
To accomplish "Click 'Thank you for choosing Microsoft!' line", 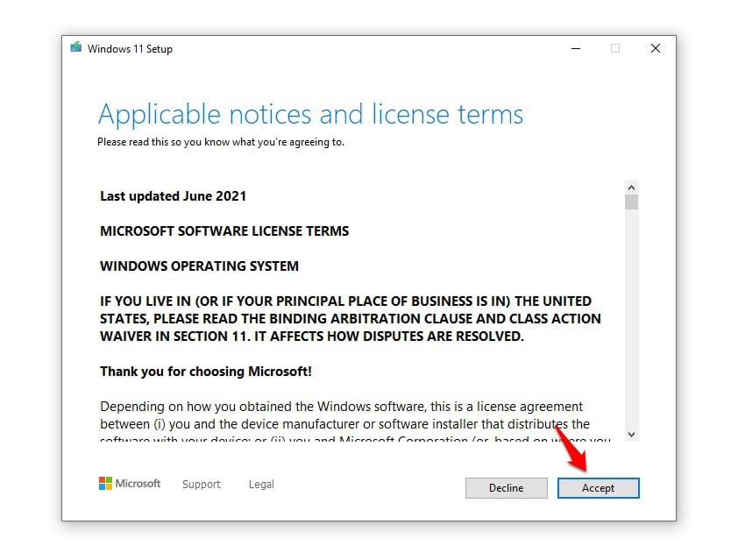I will [206, 372].
